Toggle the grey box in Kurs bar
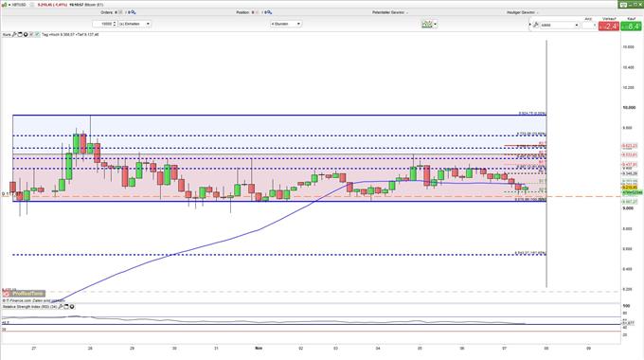 tap(31, 34)
